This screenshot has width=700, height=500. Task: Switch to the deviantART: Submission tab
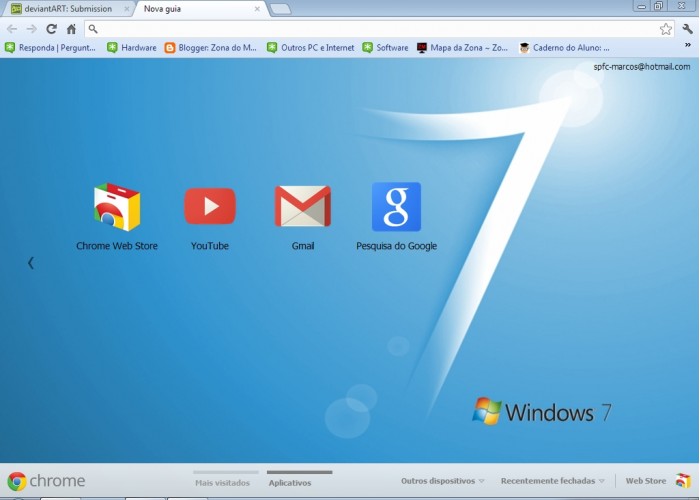tap(68, 9)
